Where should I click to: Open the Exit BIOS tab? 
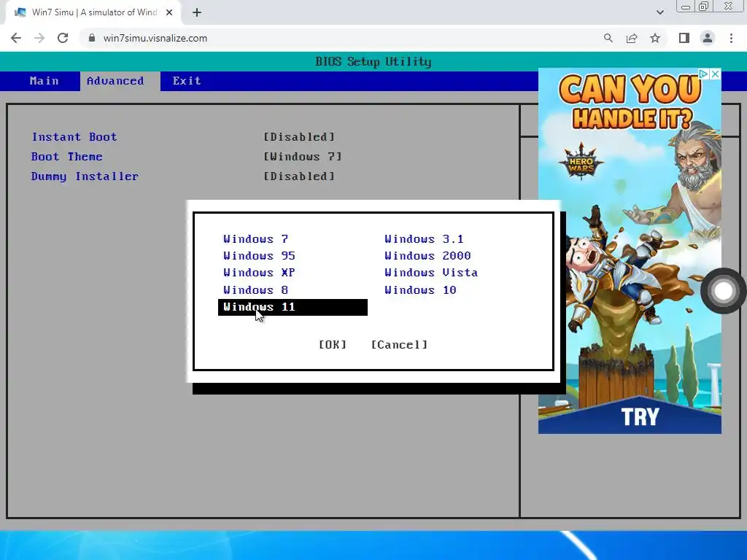click(187, 81)
